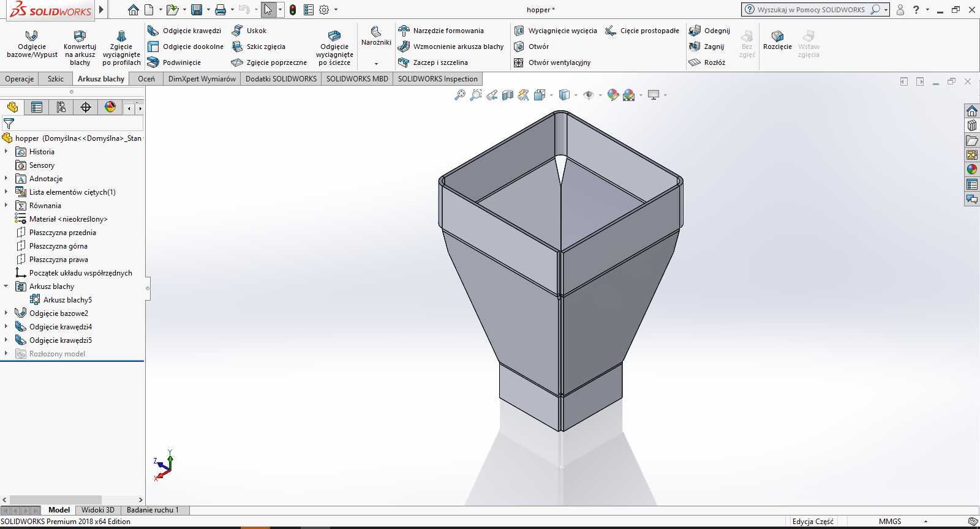Select the Rozcięcie rip tool
Viewport: 980px width, 529px height.
[x=777, y=40]
